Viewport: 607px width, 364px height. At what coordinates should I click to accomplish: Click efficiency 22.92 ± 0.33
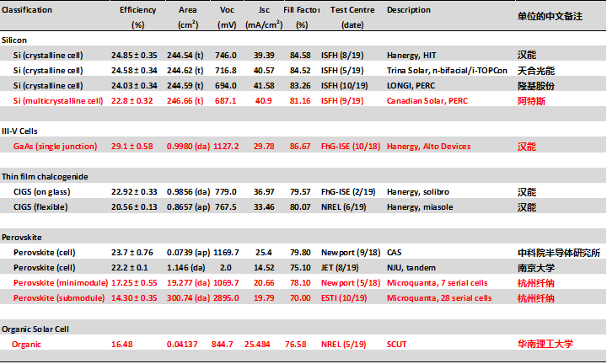click(134, 192)
